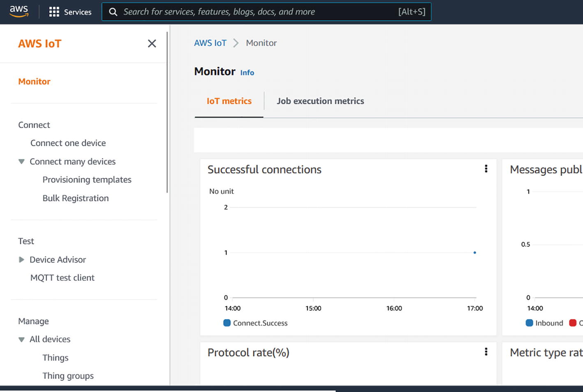Screen dimensions: 583x392
Task: Collapse the Connect many devices section
Action: click(21, 161)
